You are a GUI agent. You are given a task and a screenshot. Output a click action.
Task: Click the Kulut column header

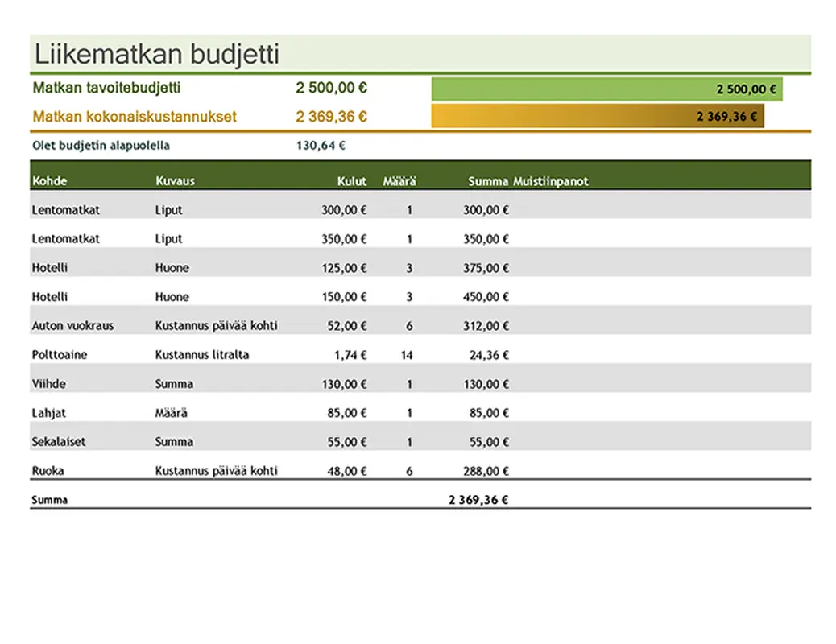tap(351, 181)
